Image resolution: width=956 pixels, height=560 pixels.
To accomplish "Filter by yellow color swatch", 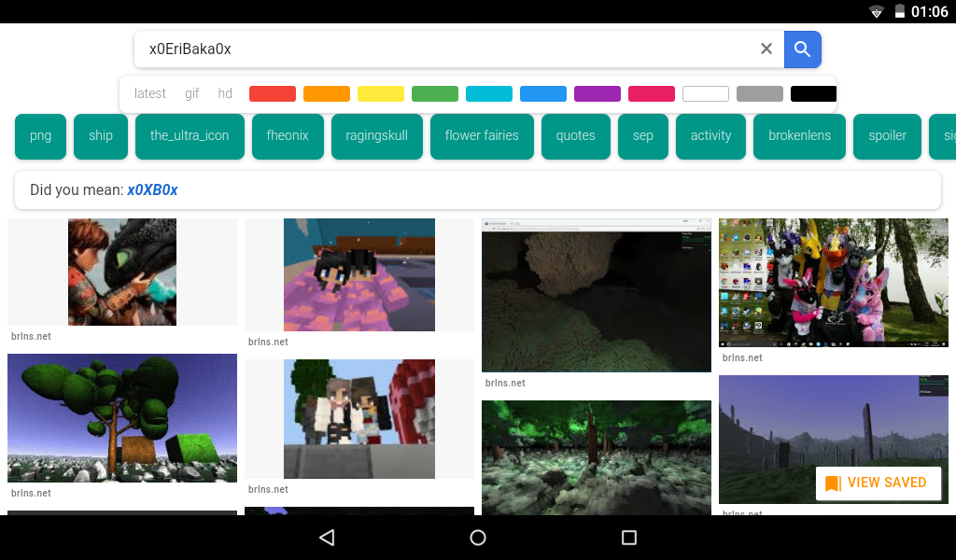I will point(381,94).
